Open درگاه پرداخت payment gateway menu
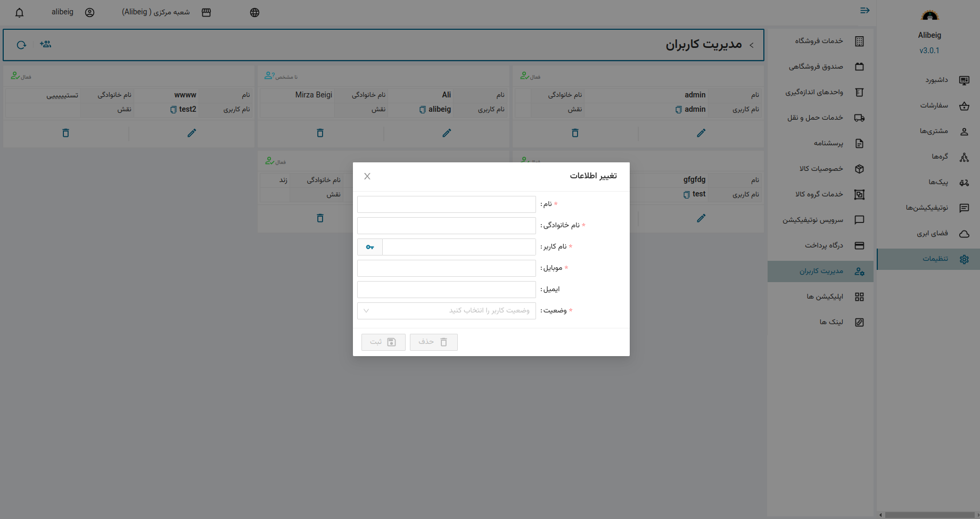980x519 pixels. 823,245
